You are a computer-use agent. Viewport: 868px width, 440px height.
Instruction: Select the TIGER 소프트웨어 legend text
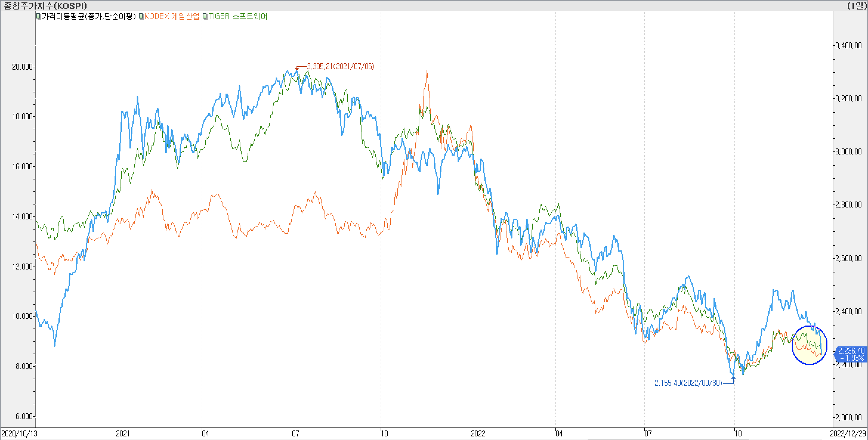coord(238,16)
